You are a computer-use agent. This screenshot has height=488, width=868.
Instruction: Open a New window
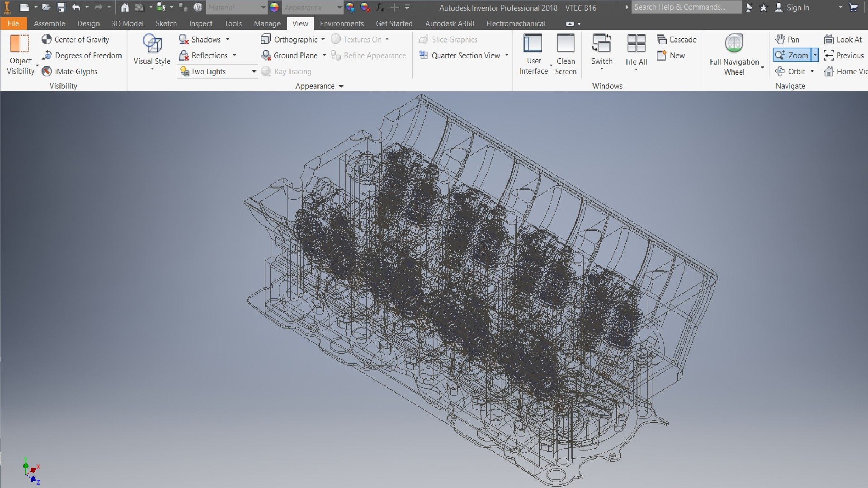click(671, 56)
